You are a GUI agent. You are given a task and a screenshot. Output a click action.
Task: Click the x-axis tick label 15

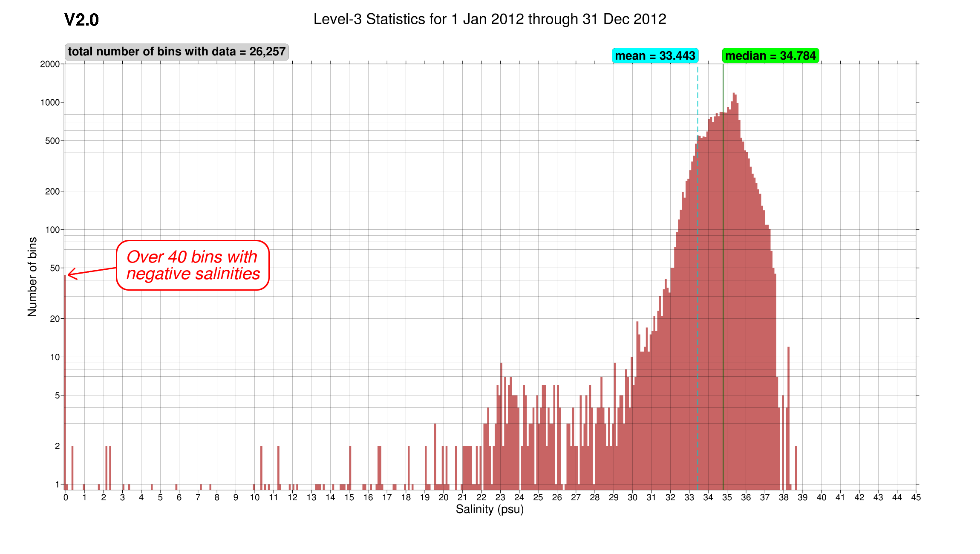click(x=349, y=497)
